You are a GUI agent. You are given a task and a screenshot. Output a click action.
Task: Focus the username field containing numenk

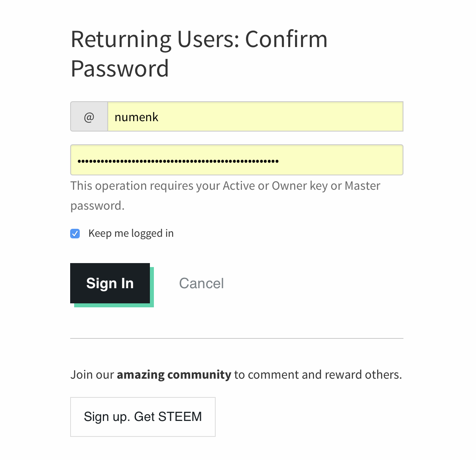click(255, 117)
